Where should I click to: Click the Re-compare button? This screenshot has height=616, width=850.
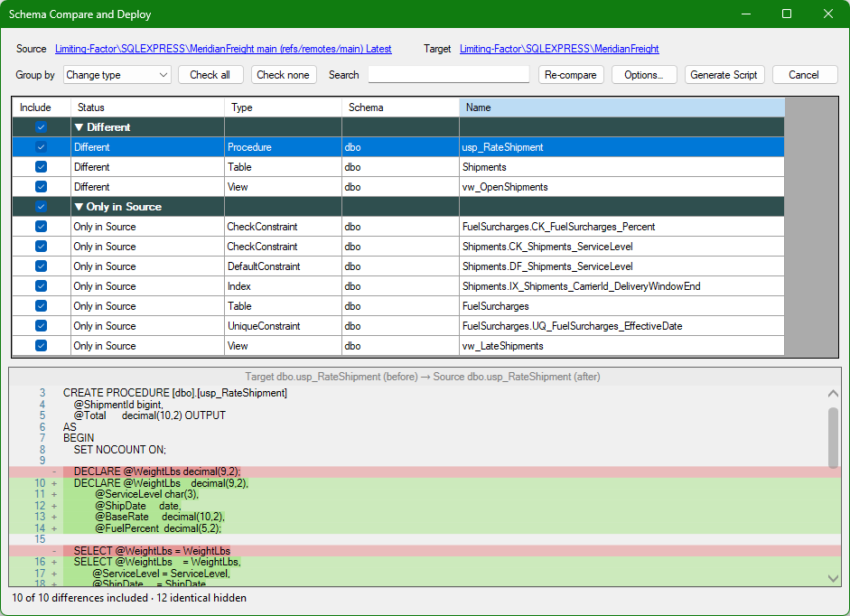point(570,75)
